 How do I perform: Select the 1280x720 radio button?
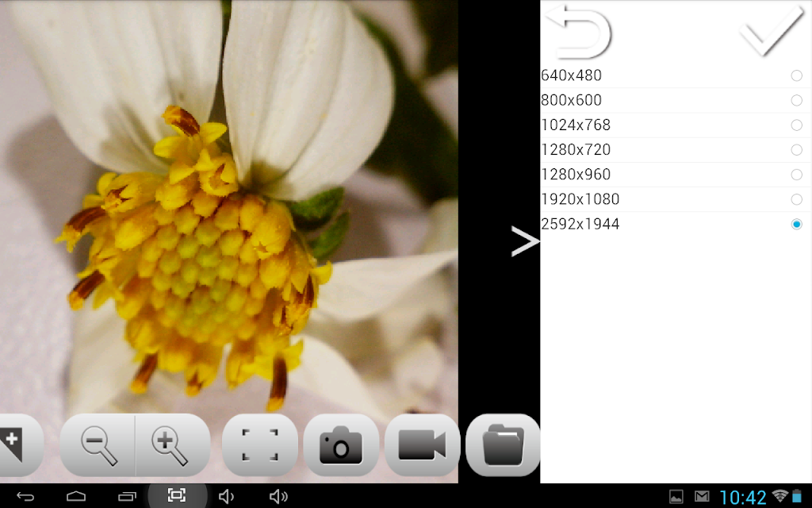(x=796, y=150)
